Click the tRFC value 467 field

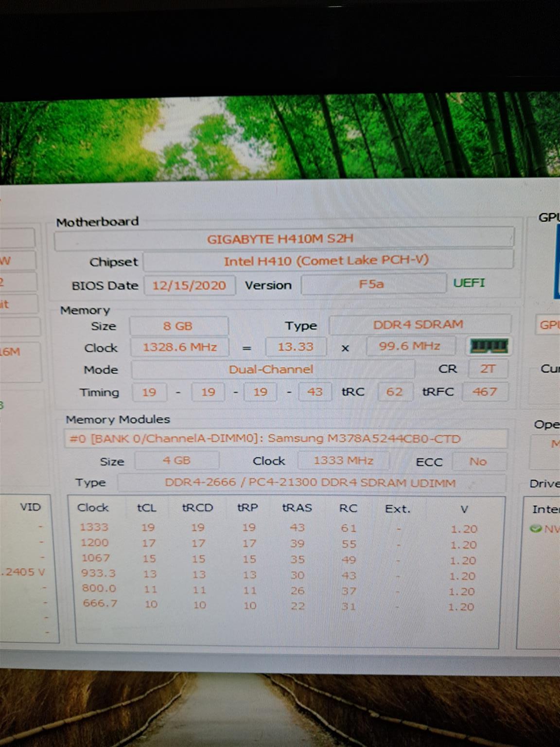click(485, 391)
